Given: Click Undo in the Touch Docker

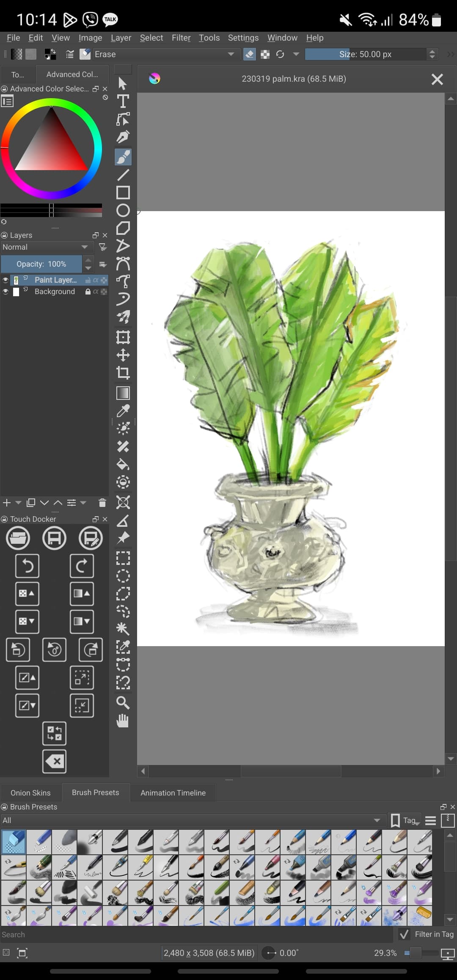Looking at the screenshot, I should click(x=27, y=566).
